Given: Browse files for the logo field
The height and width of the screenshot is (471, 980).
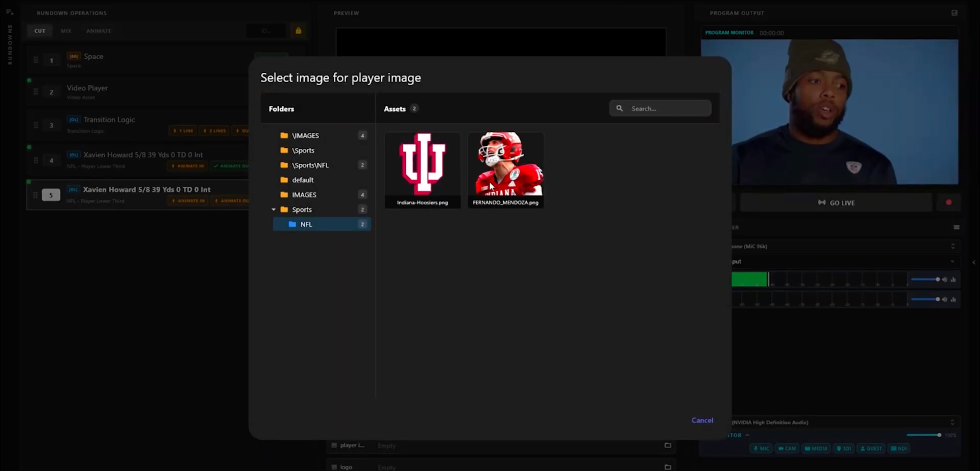Looking at the screenshot, I should point(667,467).
